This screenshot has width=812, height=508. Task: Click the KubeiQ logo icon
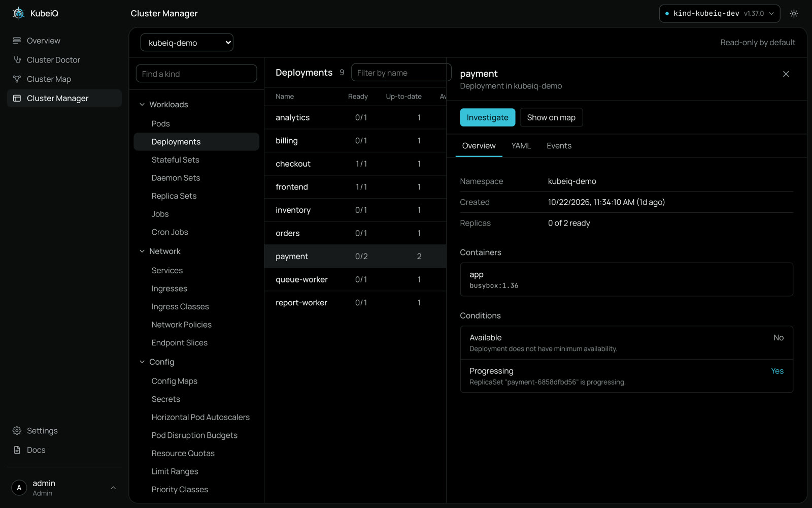tap(19, 13)
